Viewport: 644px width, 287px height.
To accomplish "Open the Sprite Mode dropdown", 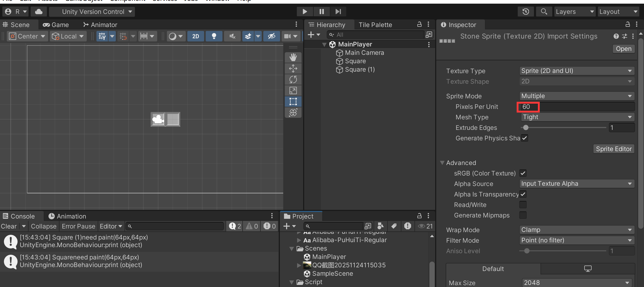I will coord(576,96).
